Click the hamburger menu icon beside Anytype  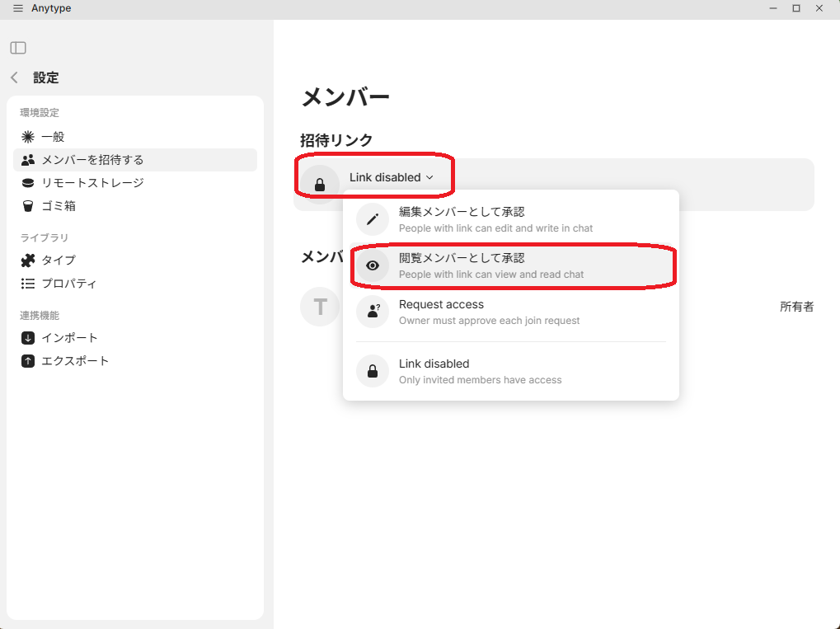point(18,8)
